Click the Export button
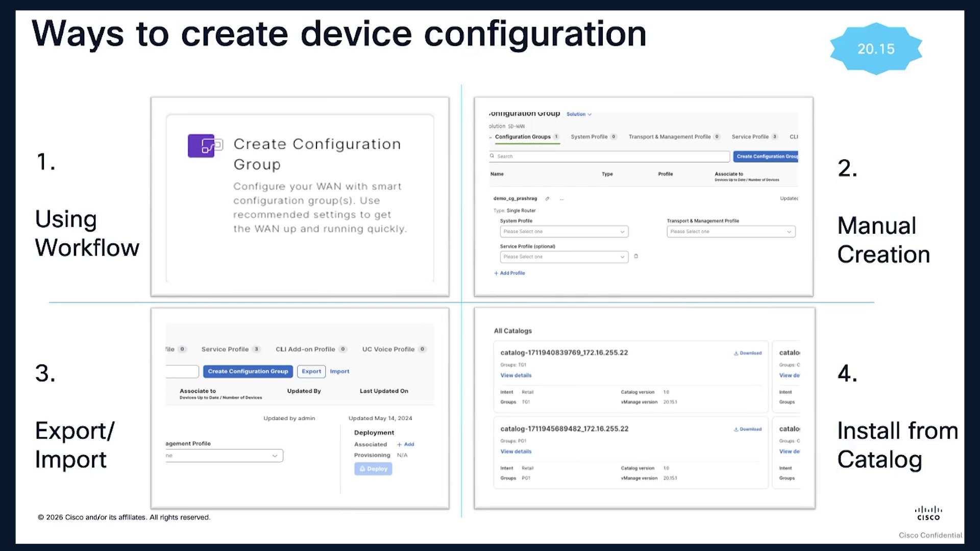 311,371
